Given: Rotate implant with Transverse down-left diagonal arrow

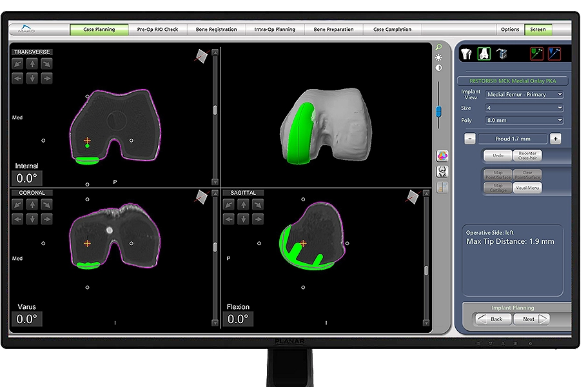Looking at the screenshot, I should [17, 64].
